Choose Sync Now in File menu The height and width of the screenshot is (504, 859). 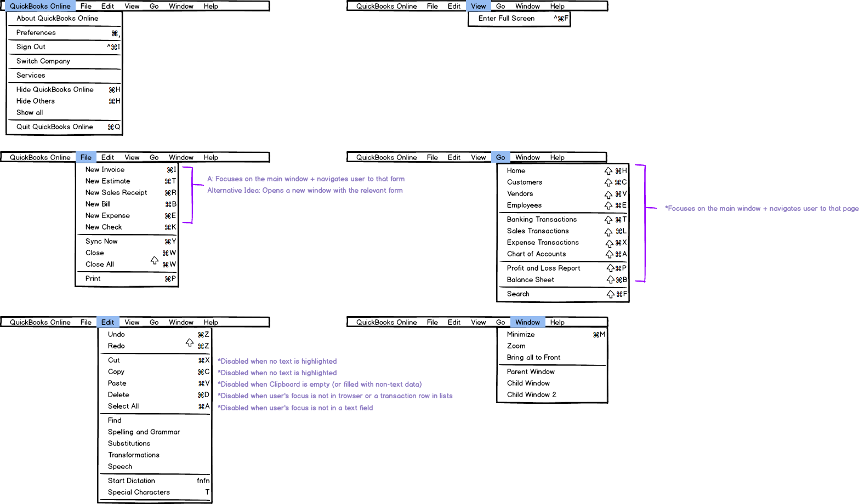tap(127, 241)
